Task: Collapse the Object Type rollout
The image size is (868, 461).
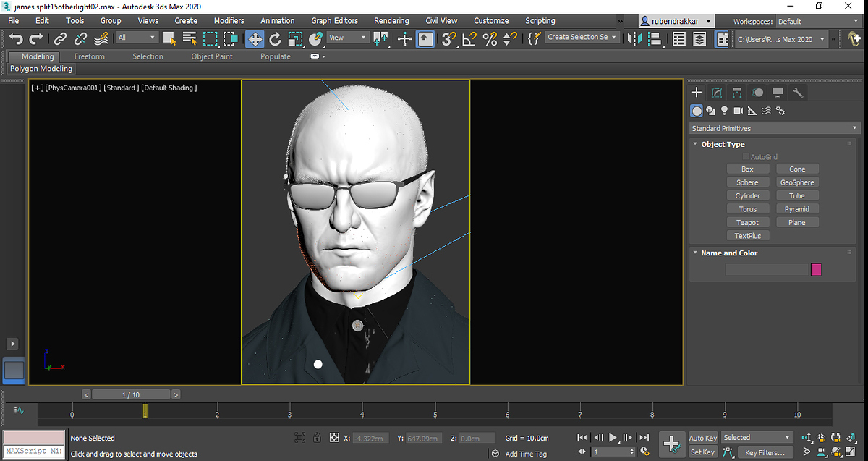Action: coord(723,144)
